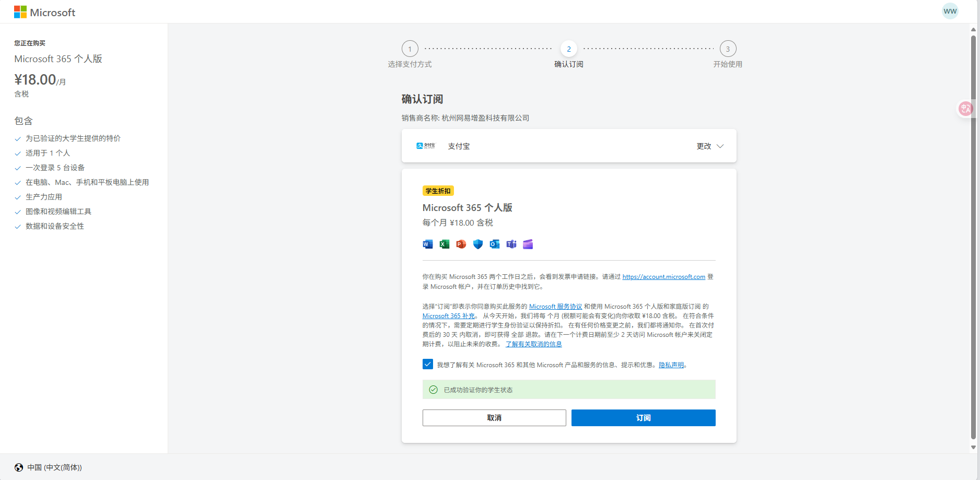Click the Outlook app icon
Image resolution: width=980 pixels, height=480 pixels.
(x=494, y=244)
